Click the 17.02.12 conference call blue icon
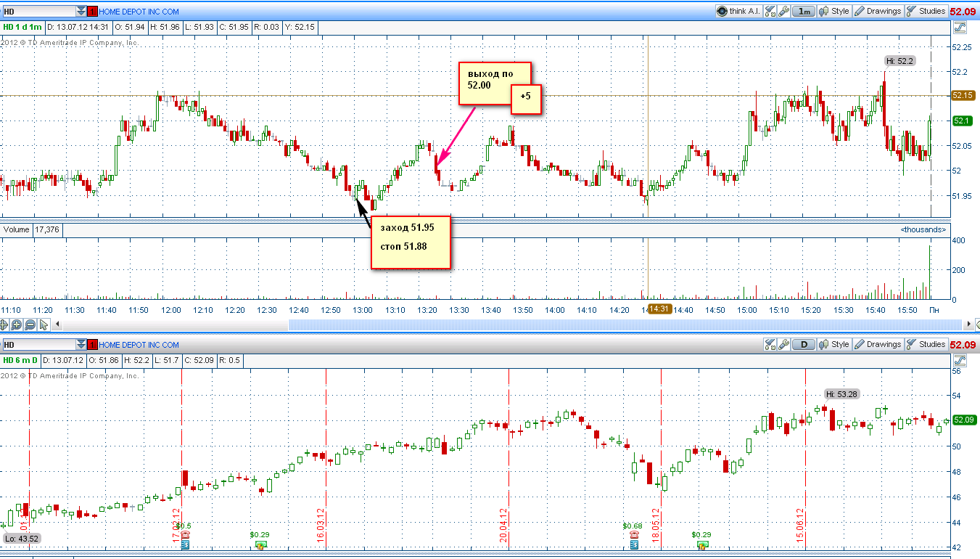Viewport: 980px width, 559px height. (x=185, y=544)
